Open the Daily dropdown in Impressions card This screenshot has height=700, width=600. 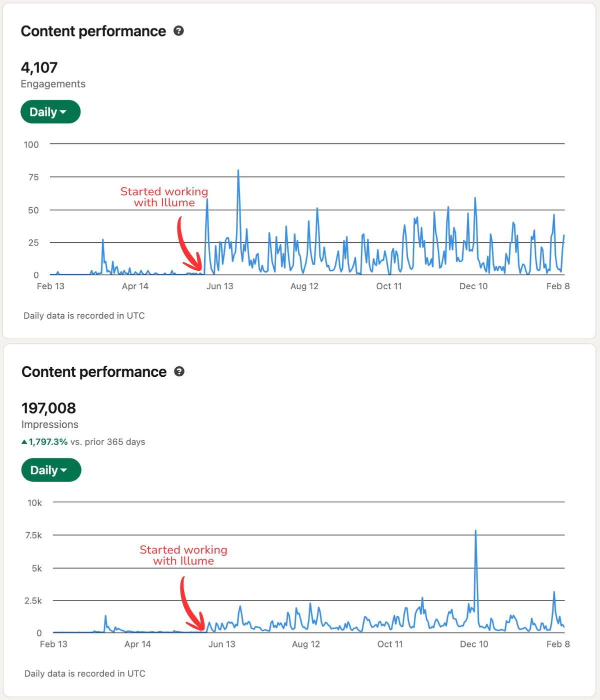51,470
